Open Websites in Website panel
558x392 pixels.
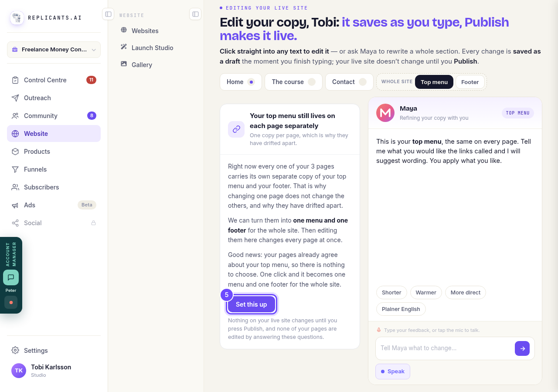pos(156,30)
